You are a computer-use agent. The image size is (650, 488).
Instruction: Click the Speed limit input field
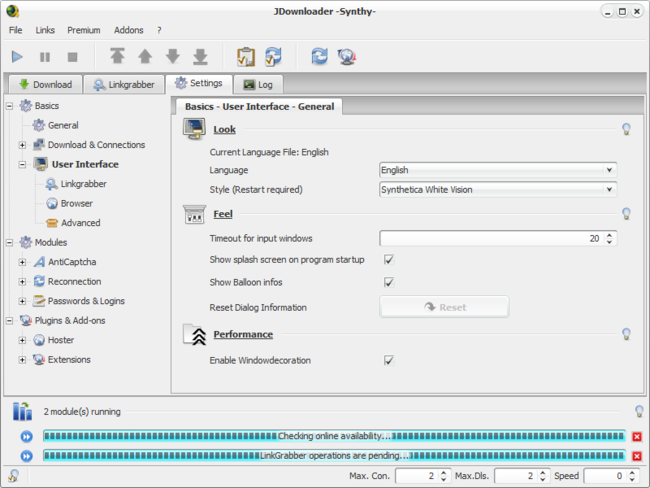coord(604,476)
